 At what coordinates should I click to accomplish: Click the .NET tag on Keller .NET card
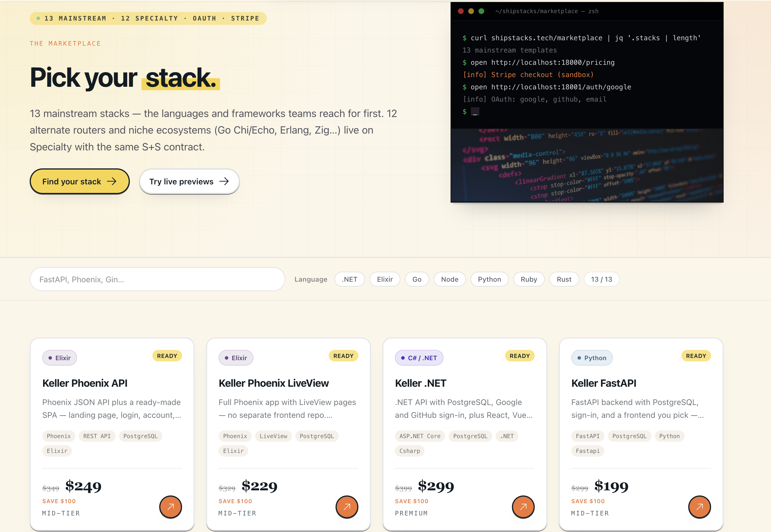tap(507, 436)
